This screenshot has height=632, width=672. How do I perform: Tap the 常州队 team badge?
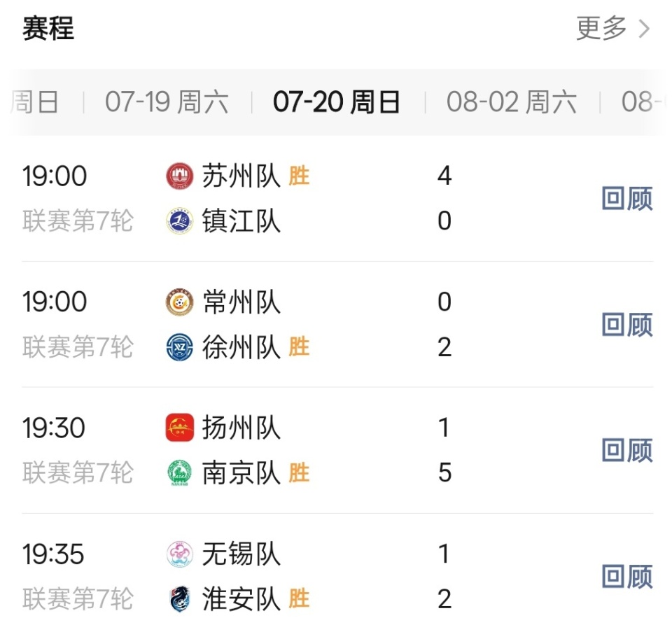(x=180, y=302)
